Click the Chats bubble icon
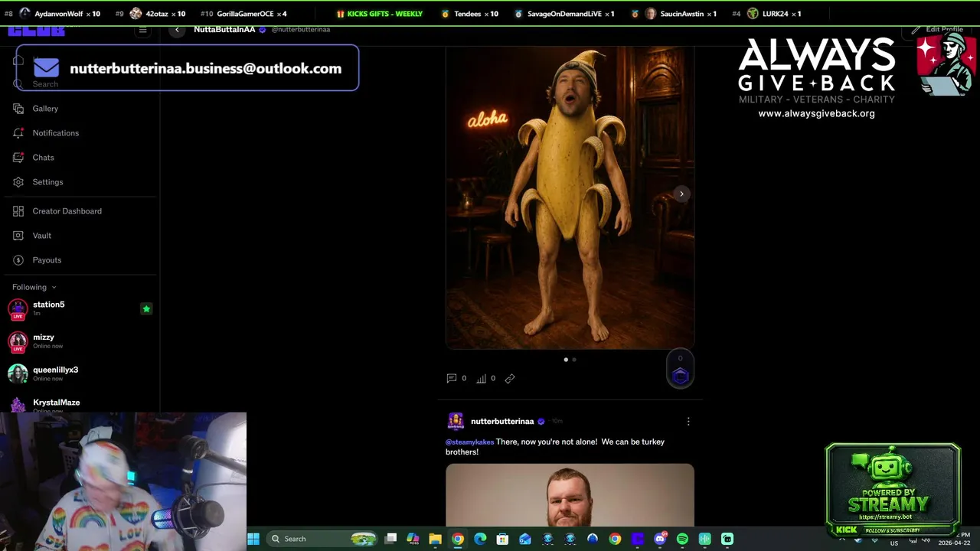The width and height of the screenshot is (980, 551). (18, 158)
